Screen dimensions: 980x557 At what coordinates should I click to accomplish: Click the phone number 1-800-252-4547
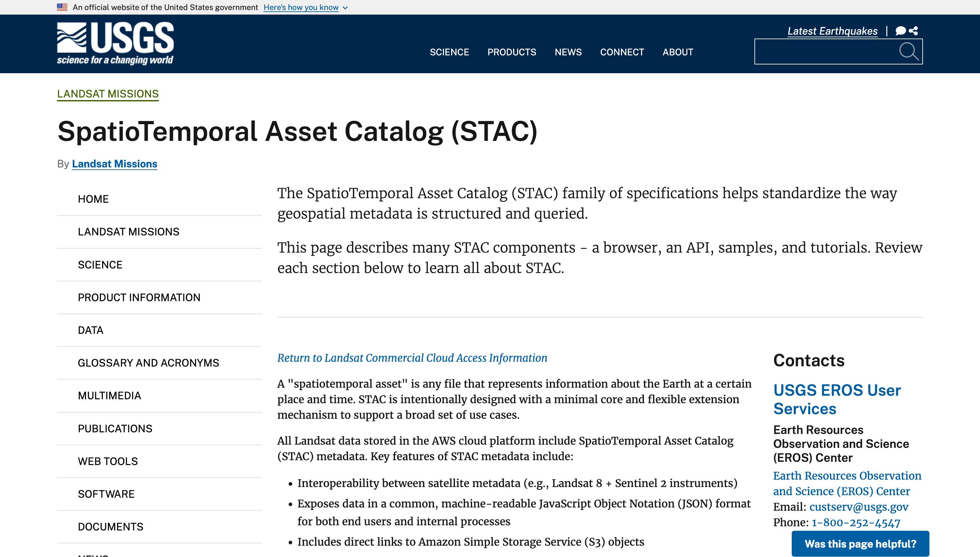pos(856,523)
